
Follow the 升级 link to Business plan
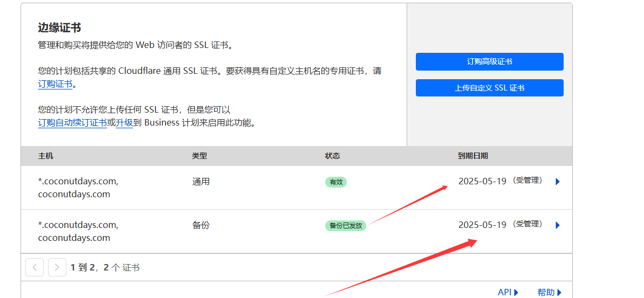click(125, 123)
